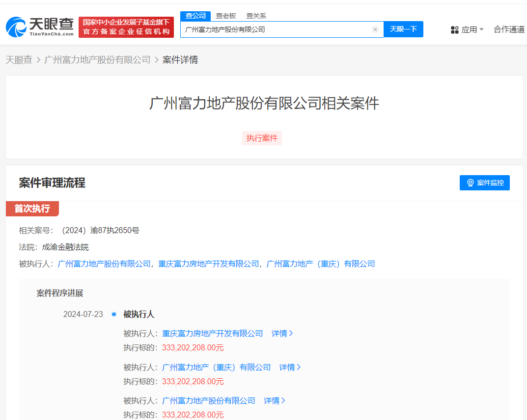Select the 查公司 tab

click(x=195, y=16)
